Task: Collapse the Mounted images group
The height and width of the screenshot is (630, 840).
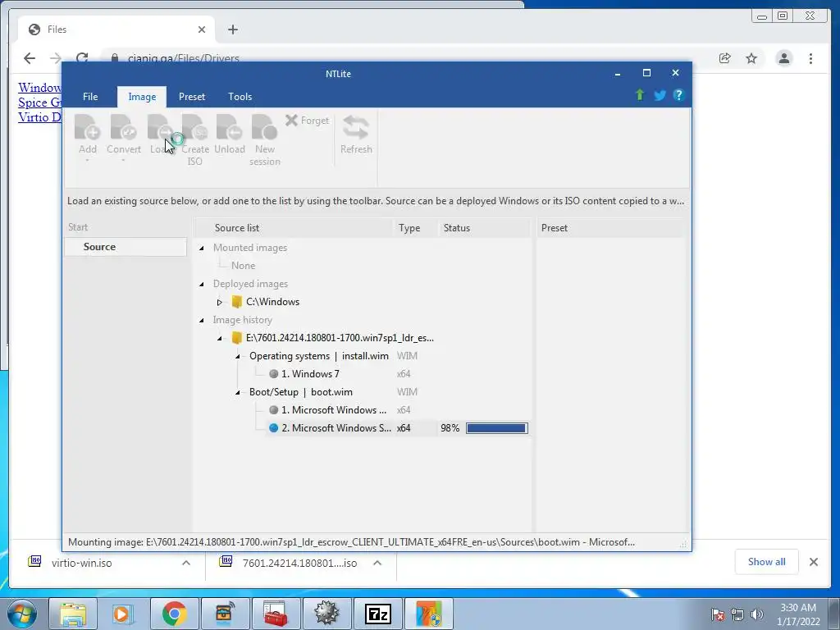Action: click(202, 248)
